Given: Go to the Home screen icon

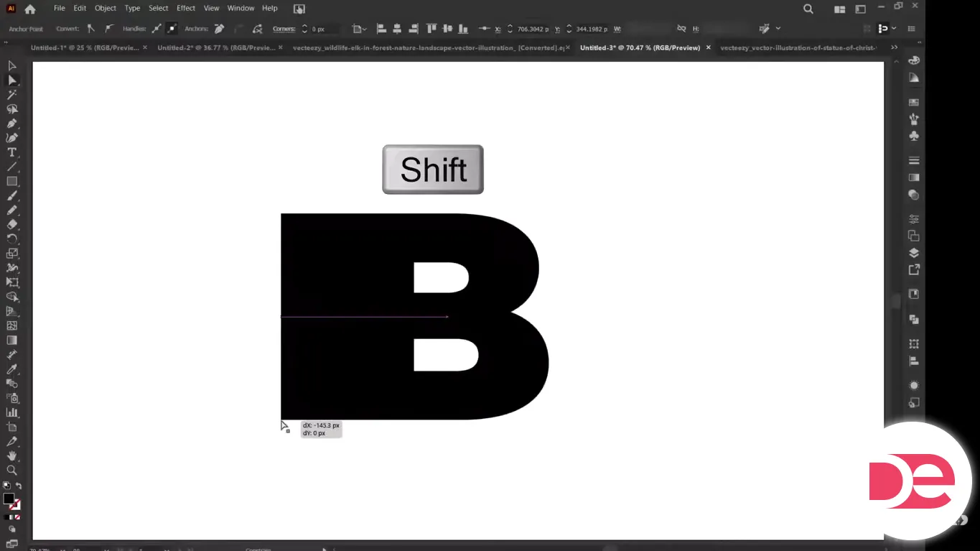Looking at the screenshot, I should [30, 9].
